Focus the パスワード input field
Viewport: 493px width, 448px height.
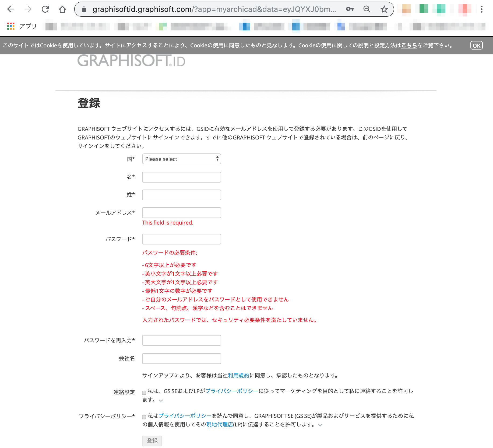click(182, 239)
